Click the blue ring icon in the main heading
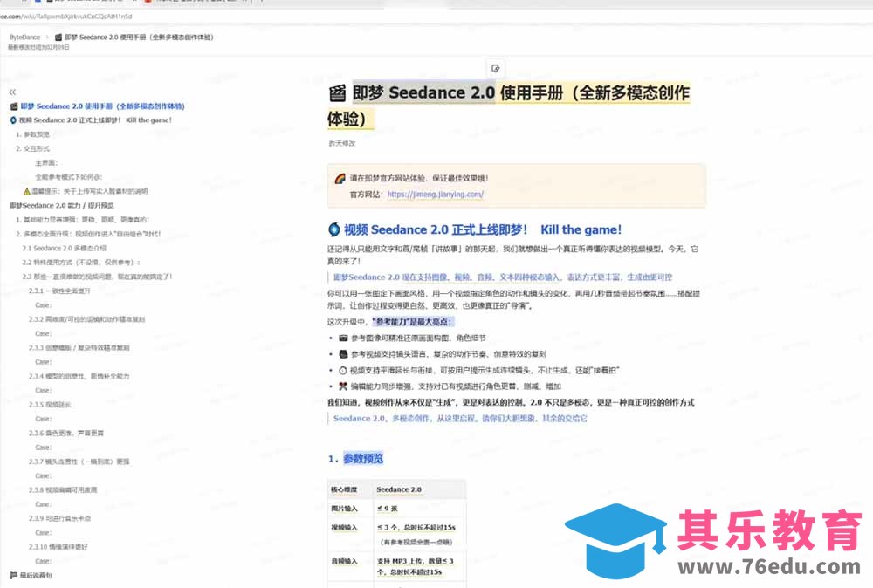This screenshot has width=873, height=588. (x=334, y=229)
